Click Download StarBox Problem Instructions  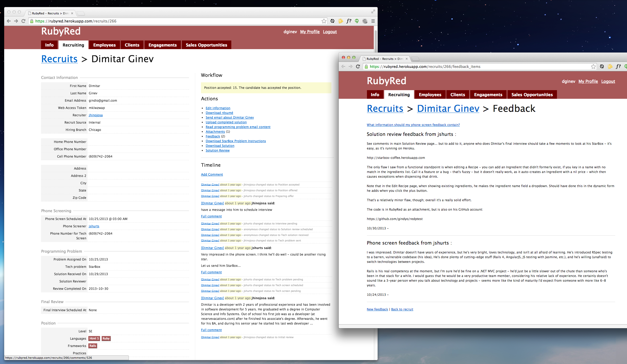click(x=235, y=141)
